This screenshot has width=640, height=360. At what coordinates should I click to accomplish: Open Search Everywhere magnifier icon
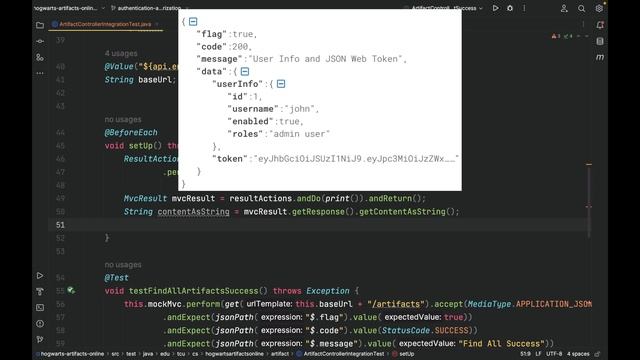pos(582,8)
